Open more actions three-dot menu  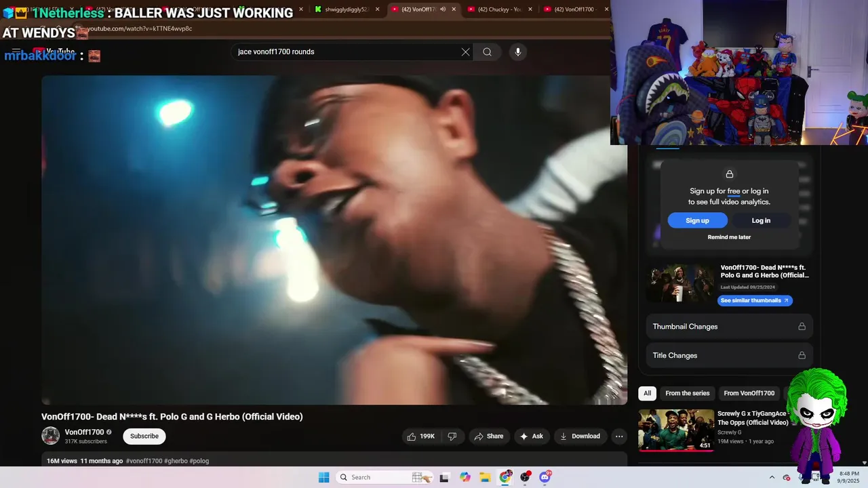coord(619,436)
